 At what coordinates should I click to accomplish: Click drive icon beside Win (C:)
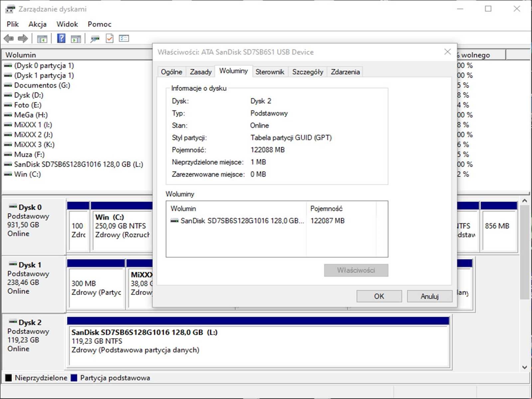pyautogui.click(x=8, y=174)
